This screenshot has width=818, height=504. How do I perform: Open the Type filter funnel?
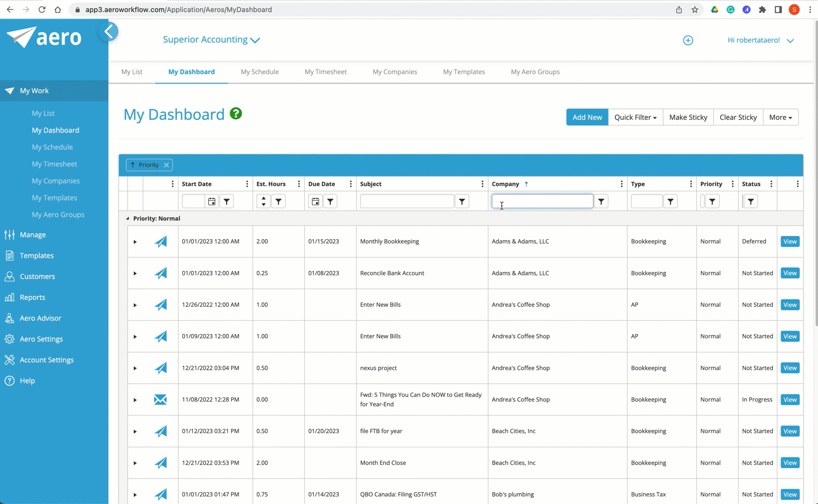[x=670, y=201]
